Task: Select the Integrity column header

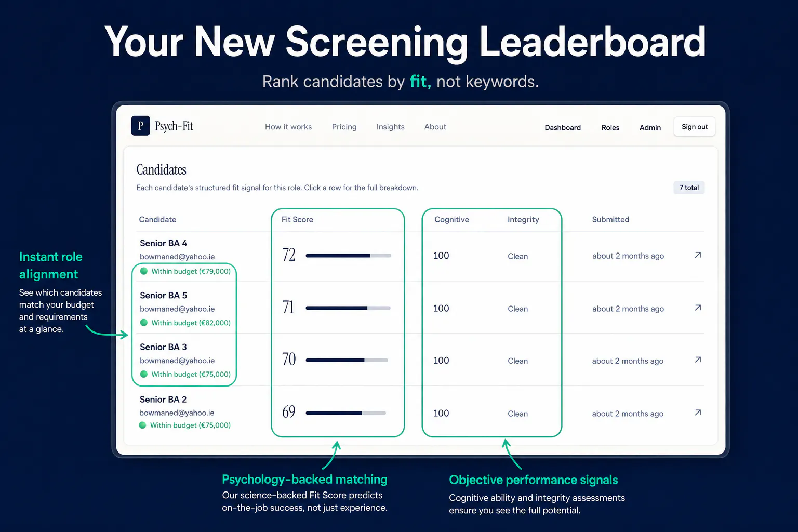Action: pos(523,220)
